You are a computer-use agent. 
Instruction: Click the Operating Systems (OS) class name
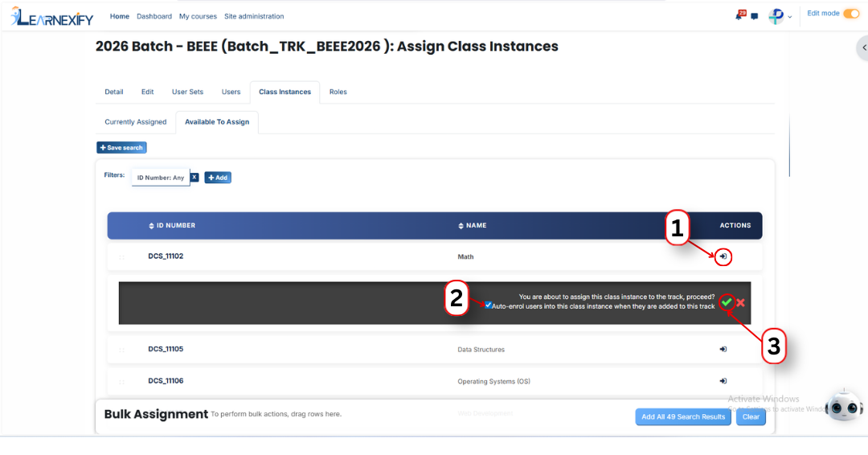click(x=493, y=381)
